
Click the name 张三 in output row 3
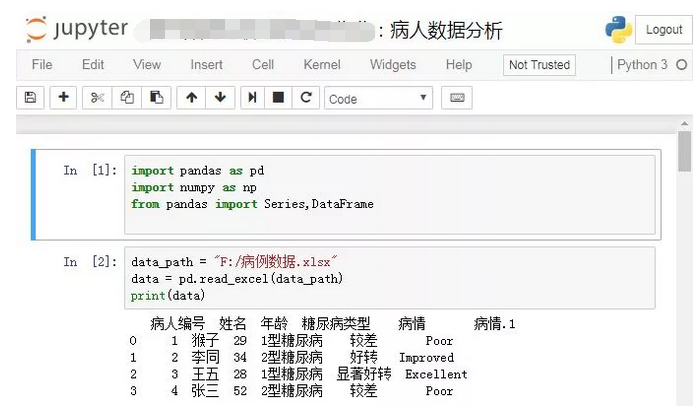pyautogui.click(x=205, y=391)
